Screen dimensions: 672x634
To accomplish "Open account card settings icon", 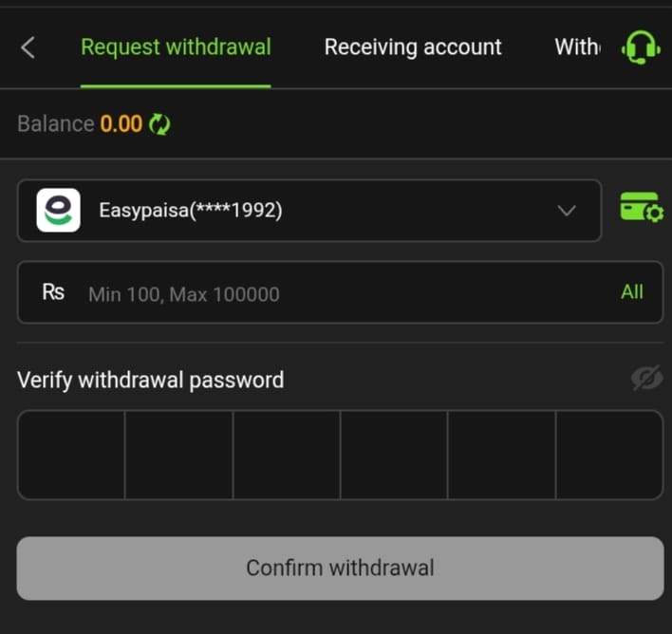I will pos(642,207).
